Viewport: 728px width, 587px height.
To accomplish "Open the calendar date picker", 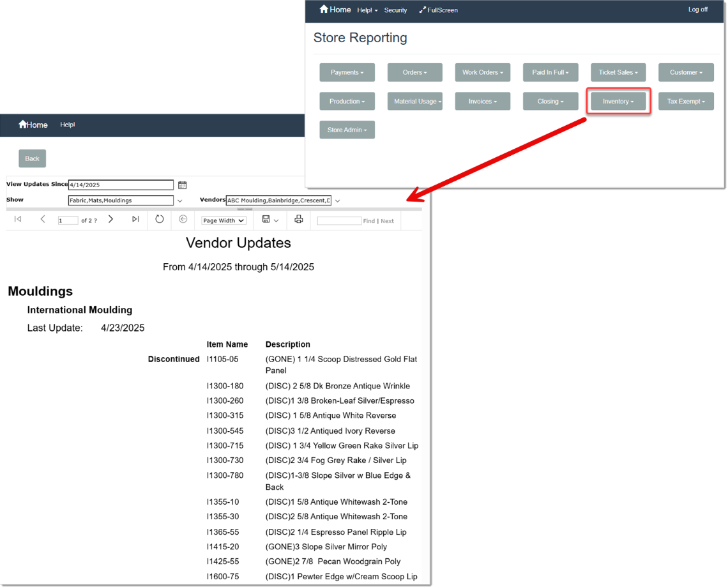I will (182, 185).
